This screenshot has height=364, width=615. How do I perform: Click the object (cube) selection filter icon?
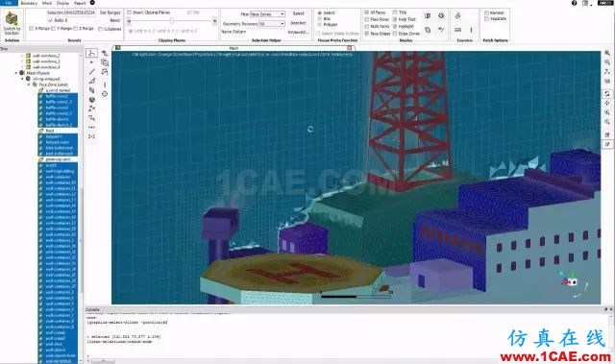click(92, 100)
